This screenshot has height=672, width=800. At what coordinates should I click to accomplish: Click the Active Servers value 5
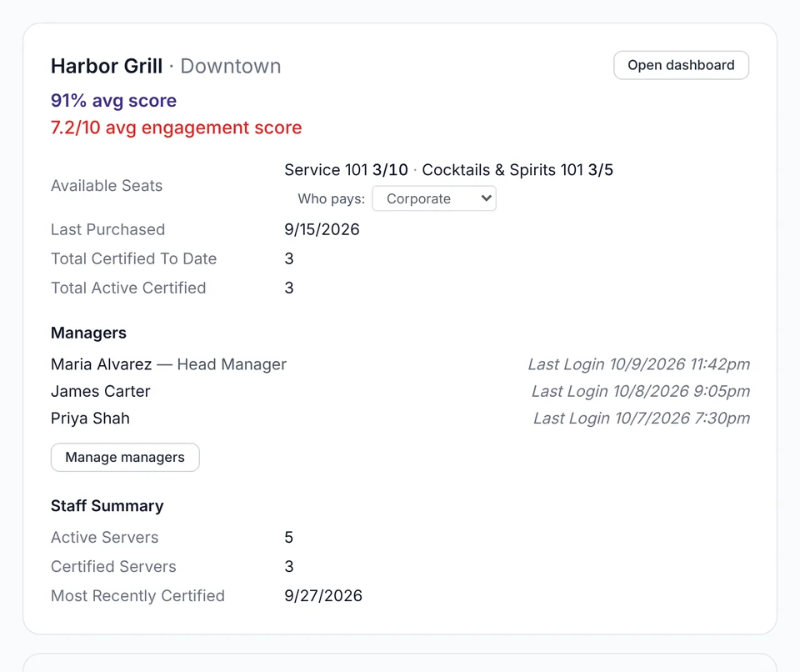pyautogui.click(x=289, y=537)
